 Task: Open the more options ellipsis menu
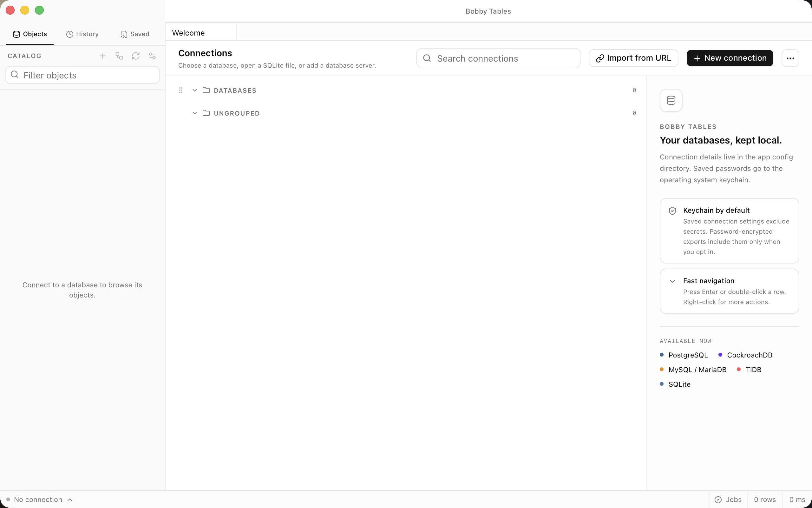(x=790, y=58)
